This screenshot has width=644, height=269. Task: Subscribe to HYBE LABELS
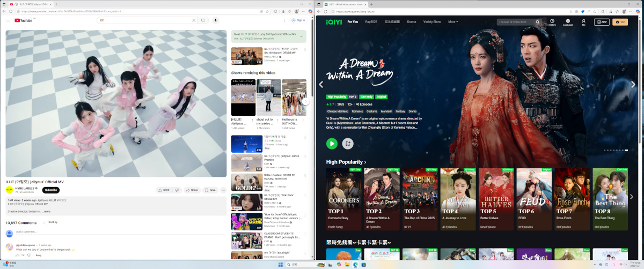click(x=51, y=190)
